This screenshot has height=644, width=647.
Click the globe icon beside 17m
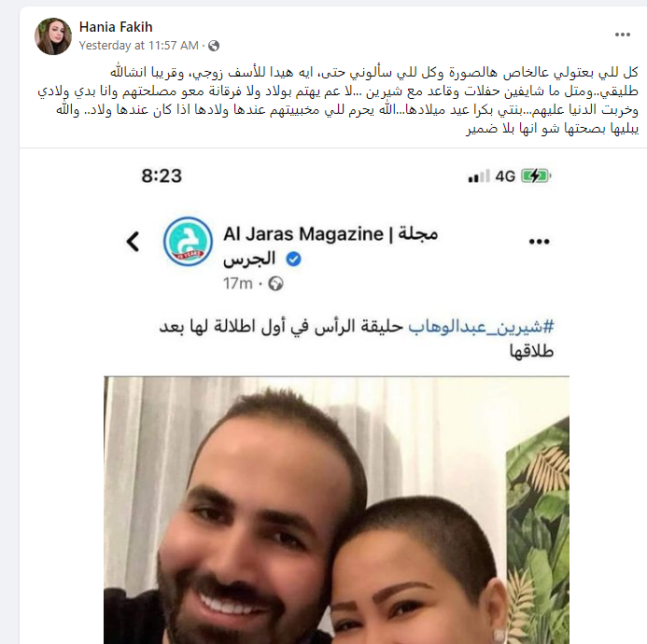click(x=275, y=284)
